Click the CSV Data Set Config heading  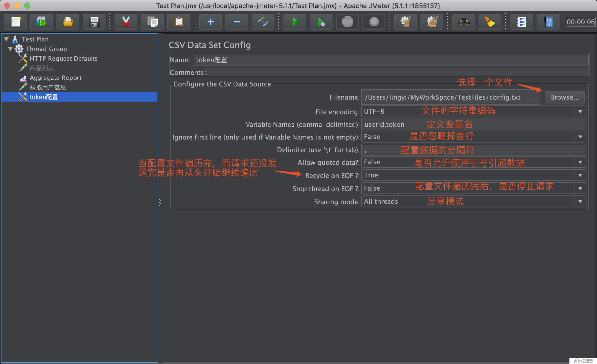click(x=210, y=45)
